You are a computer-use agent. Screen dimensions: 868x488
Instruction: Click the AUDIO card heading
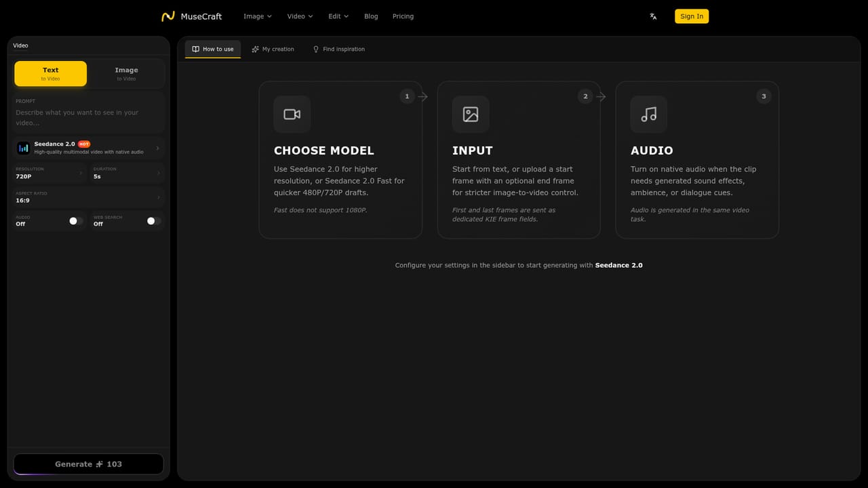pos(652,150)
